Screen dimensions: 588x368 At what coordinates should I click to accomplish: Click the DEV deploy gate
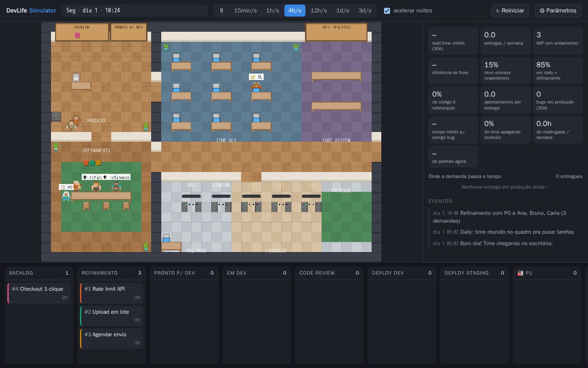[191, 202]
